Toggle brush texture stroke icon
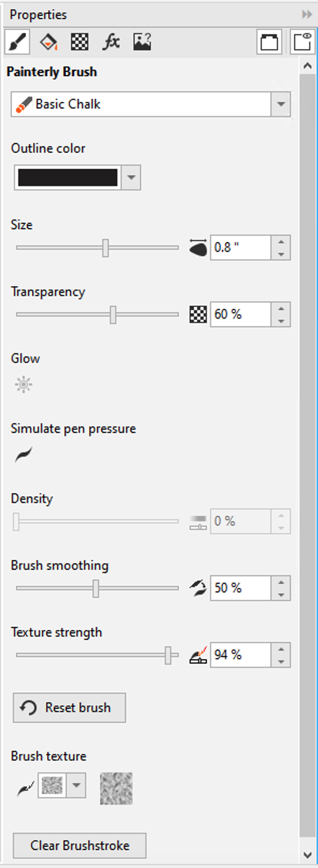The width and height of the screenshot is (318, 868). (25, 789)
